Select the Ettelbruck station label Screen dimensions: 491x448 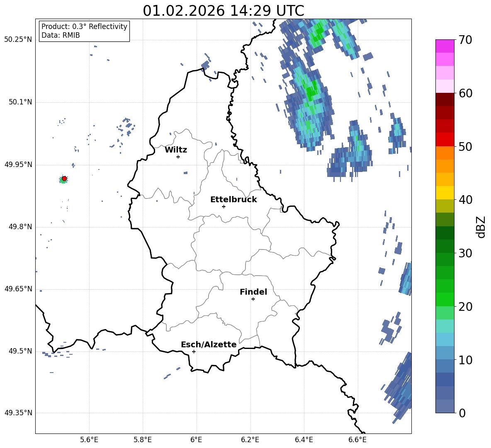click(233, 200)
